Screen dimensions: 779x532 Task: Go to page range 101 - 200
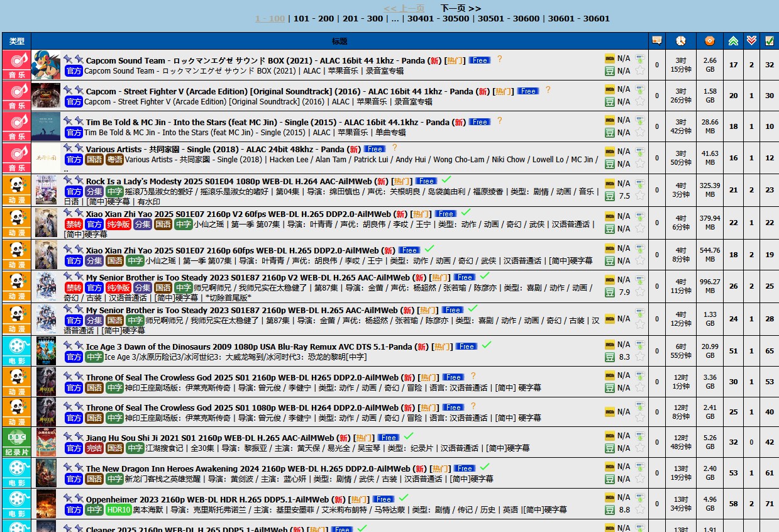point(313,19)
